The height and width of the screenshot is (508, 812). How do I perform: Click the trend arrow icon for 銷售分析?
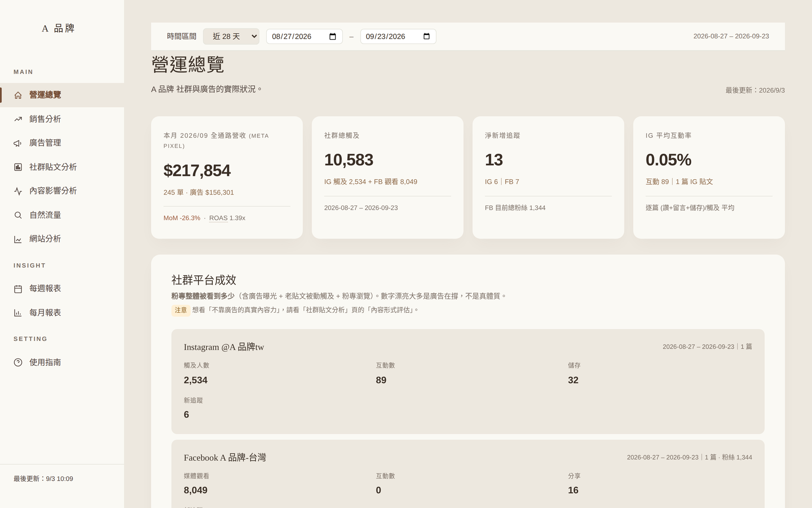[18, 119]
